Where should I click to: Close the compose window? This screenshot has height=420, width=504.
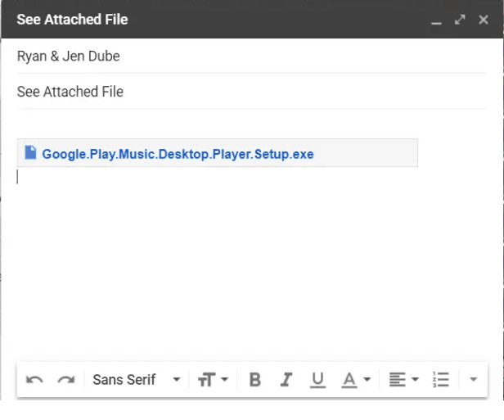click(x=483, y=19)
